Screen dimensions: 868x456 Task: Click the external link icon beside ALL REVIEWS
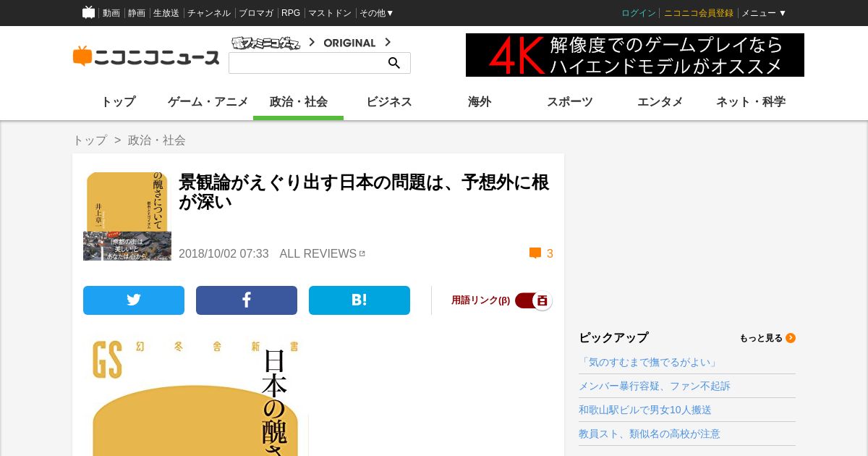(362, 253)
